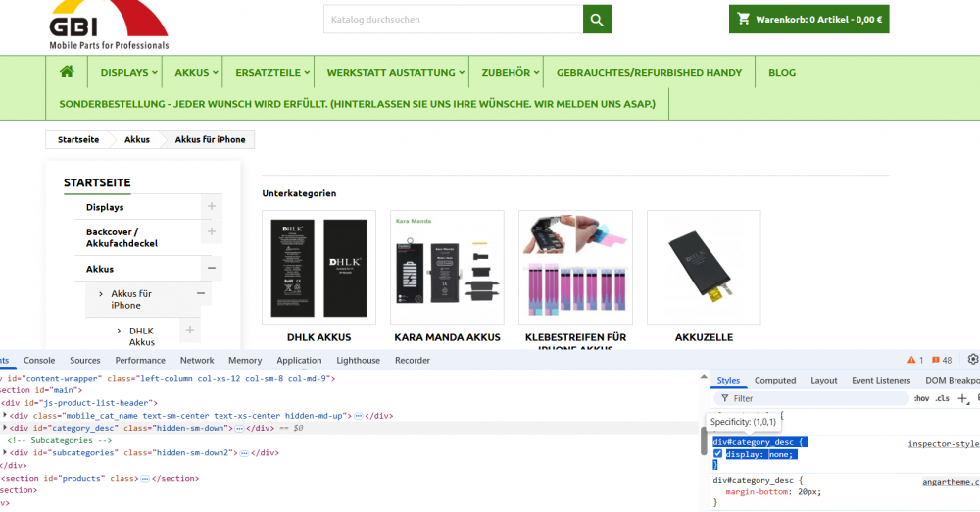Open the BLOG menu item
Viewport: 980px width, 512px height.
pyautogui.click(x=782, y=72)
